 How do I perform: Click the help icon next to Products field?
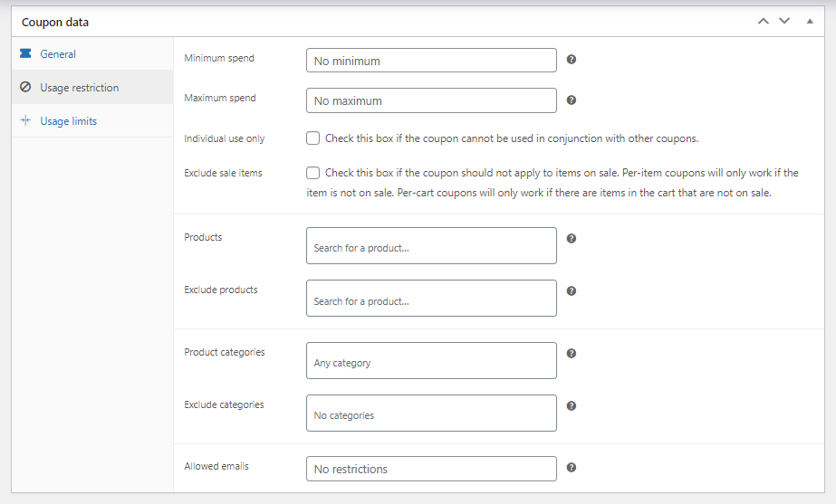[571, 239]
